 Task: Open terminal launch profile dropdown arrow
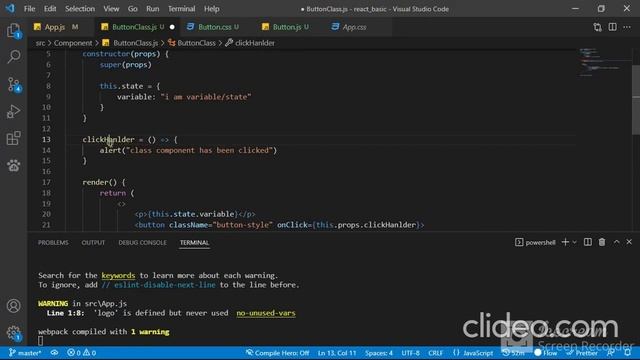coord(575,242)
